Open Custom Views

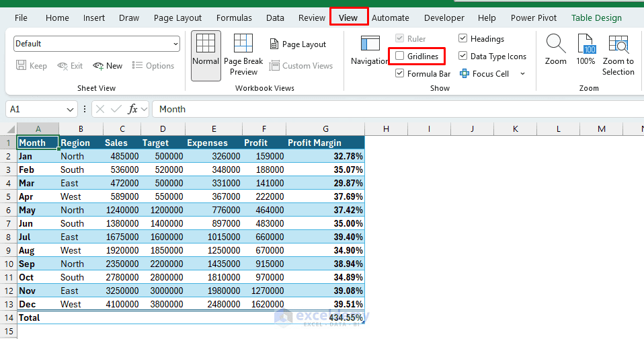pos(301,66)
